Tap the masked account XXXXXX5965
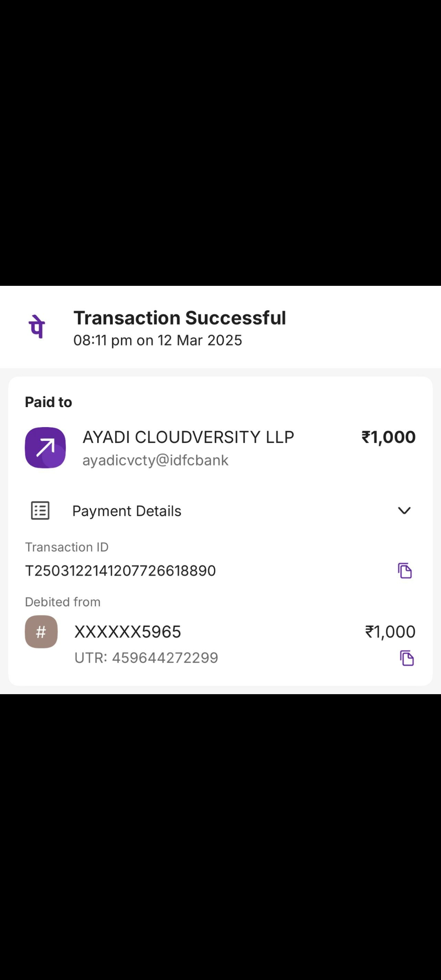The height and width of the screenshot is (980, 441). [127, 632]
